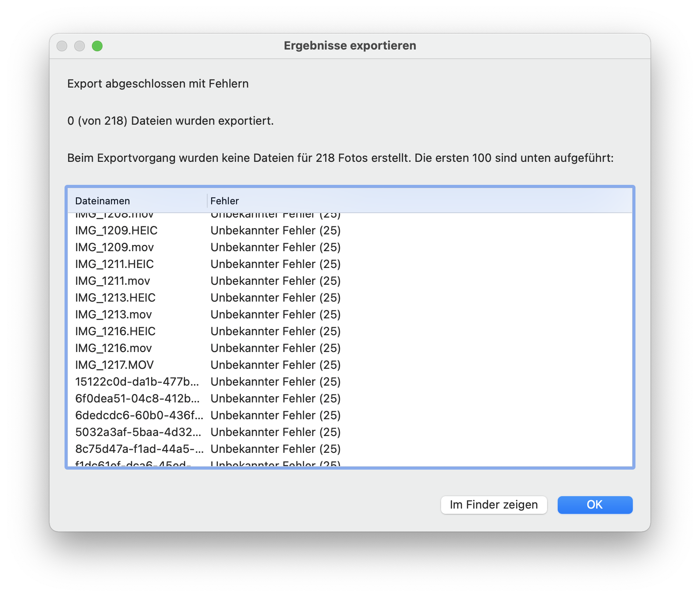The width and height of the screenshot is (700, 597).
Task: Highlight the IMG_1216.mov list item
Action: click(x=114, y=348)
